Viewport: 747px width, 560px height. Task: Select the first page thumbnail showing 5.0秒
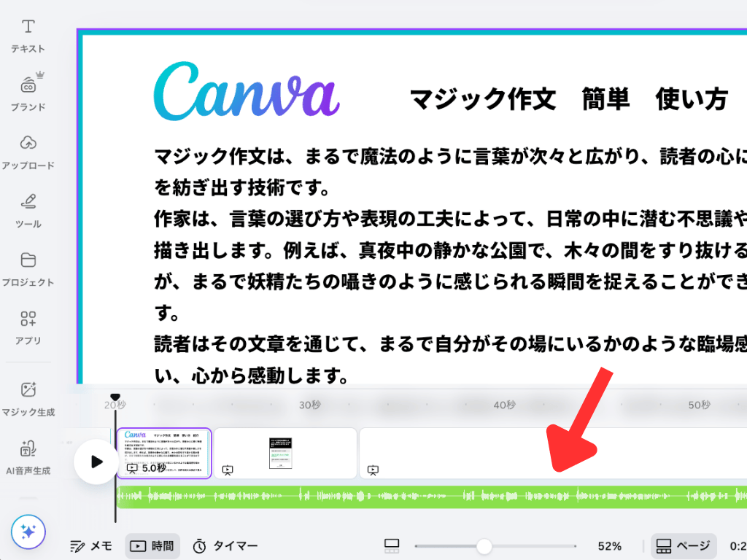164,454
